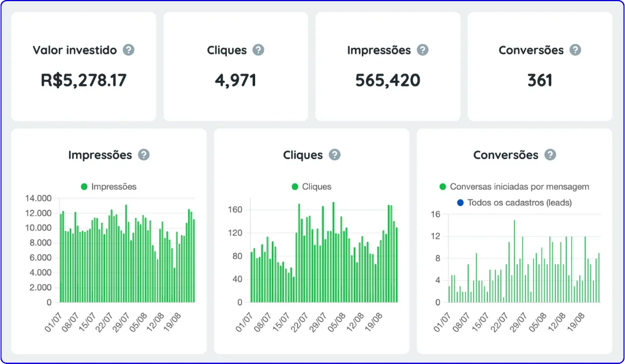The height and width of the screenshot is (364, 625).
Task: Click help icon beside Valor investido
Action: (x=129, y=50)
